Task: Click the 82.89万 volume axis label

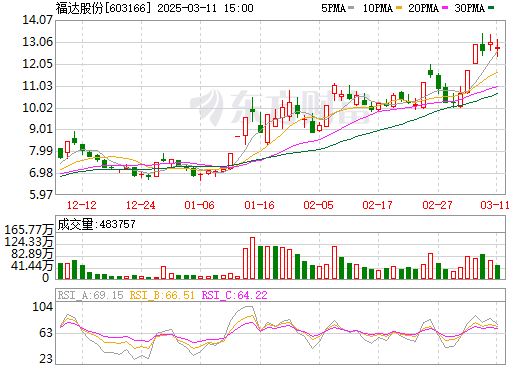Action: [x=32, y=254]
